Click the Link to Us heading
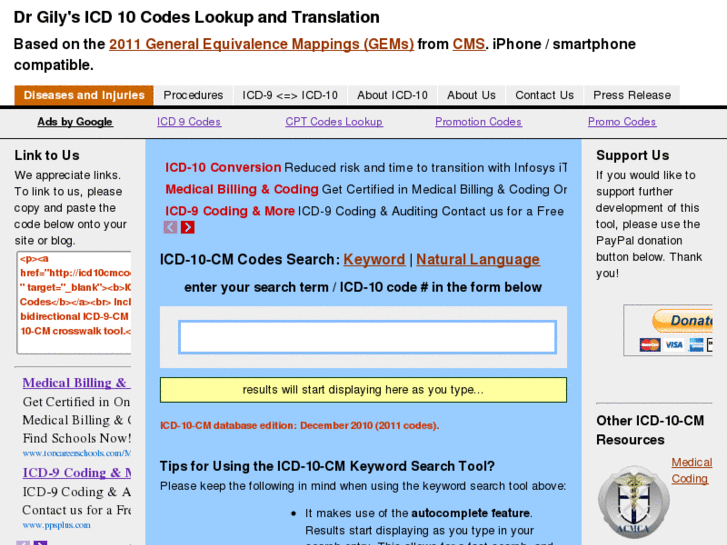This screenshot has width=727, height=545. [x=47, y=155]
